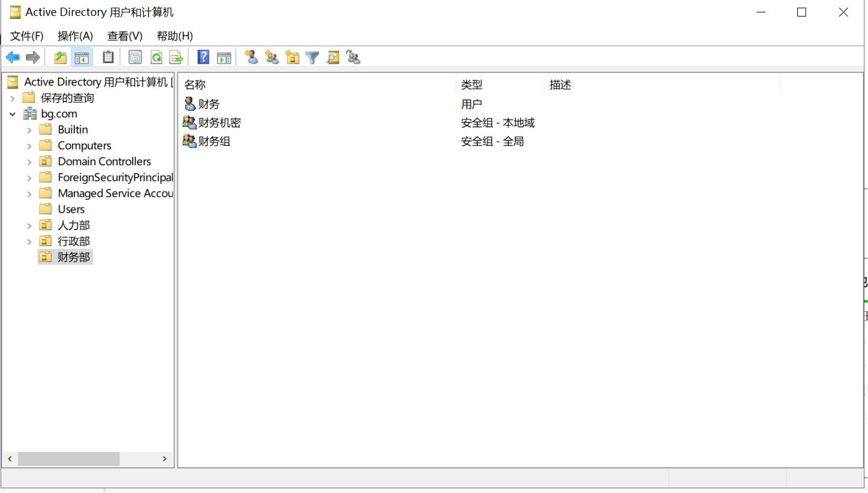This screenshot has width=868, height=493.
Task: Select the 人力部 tree item
Action: 74,225
